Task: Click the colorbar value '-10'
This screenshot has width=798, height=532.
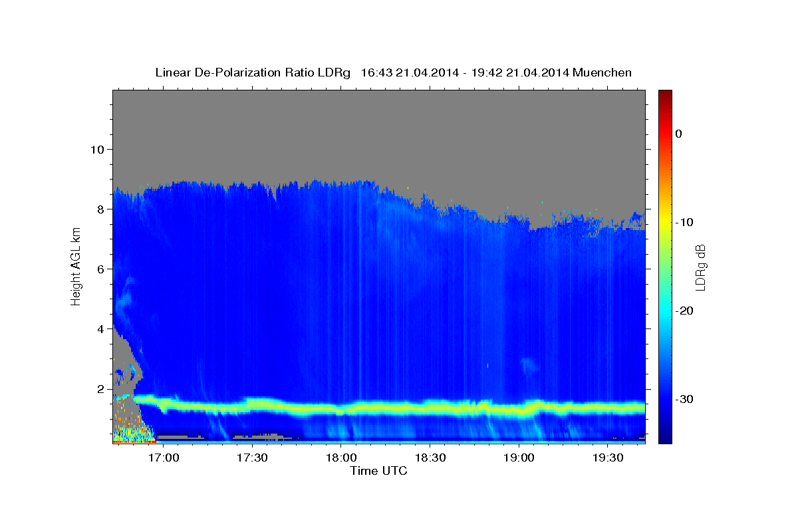Action: tap(684, 222)
